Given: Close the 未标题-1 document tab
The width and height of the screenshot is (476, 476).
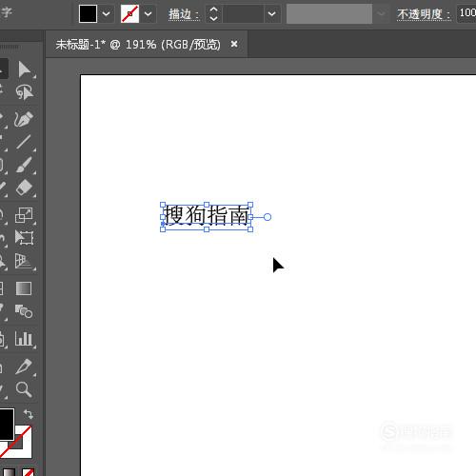Looking at the screenshot, I should point(234,44).
